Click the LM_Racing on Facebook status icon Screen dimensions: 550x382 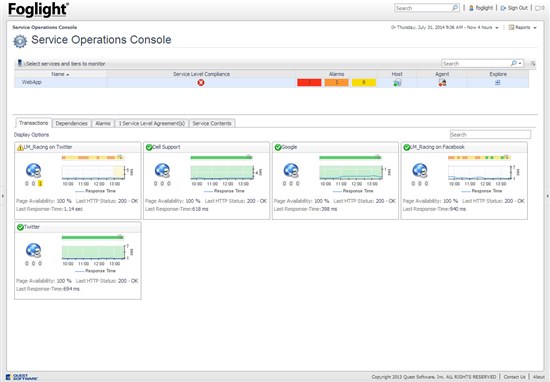pyautogui.click(x=407, y=147)
